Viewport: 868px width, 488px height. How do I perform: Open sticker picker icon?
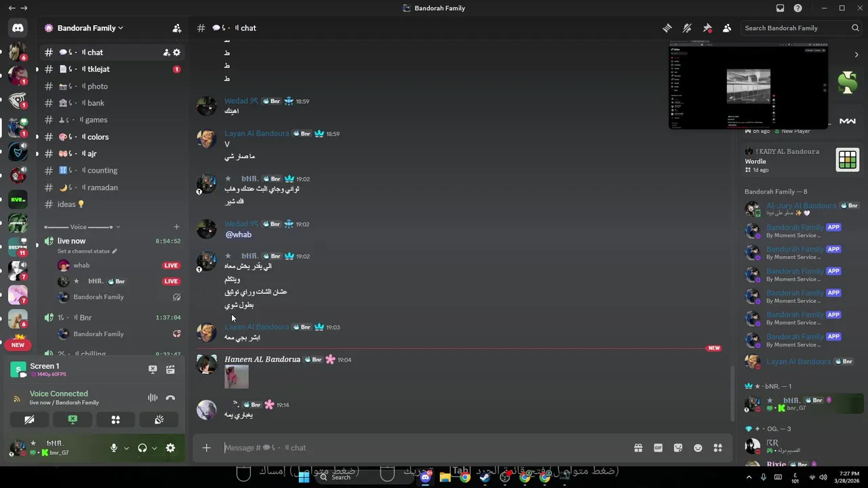tap(678, 447)
